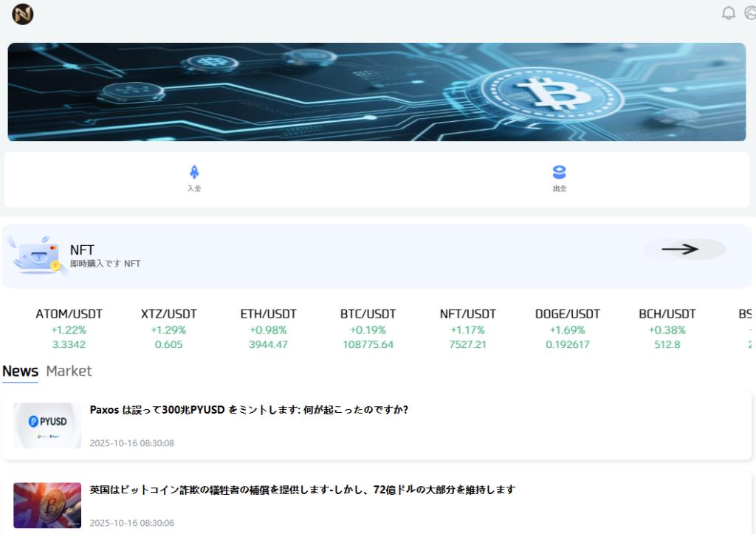This screenshot has width=756, height=534.
Task: Select the News tab
Action: click(21, 371)
